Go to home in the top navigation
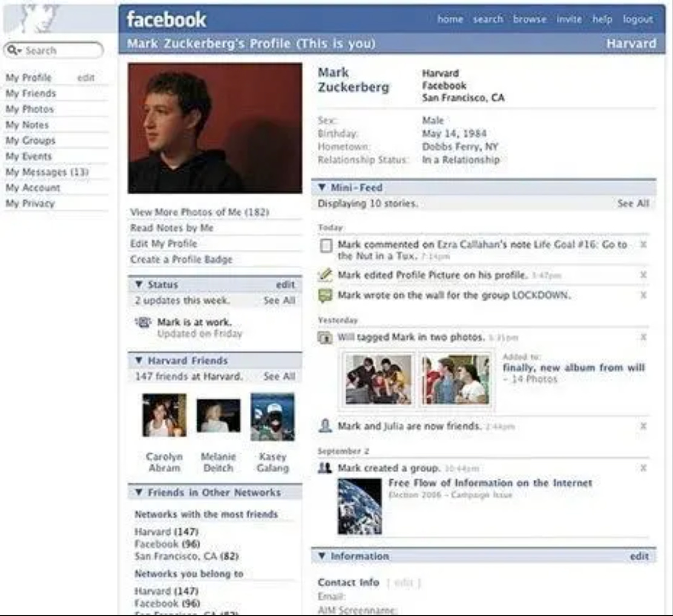 click(450, 19)
